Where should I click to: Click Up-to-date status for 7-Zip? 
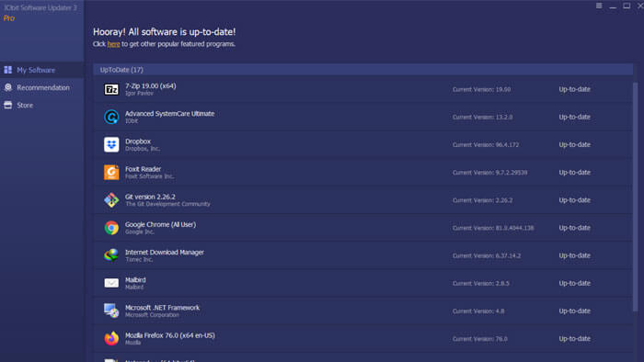point(574,89)
